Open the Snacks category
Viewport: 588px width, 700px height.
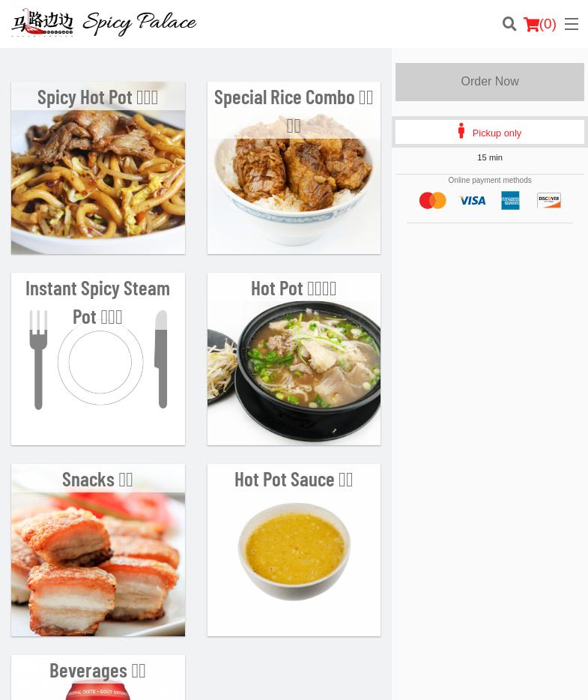pos(98,550)
